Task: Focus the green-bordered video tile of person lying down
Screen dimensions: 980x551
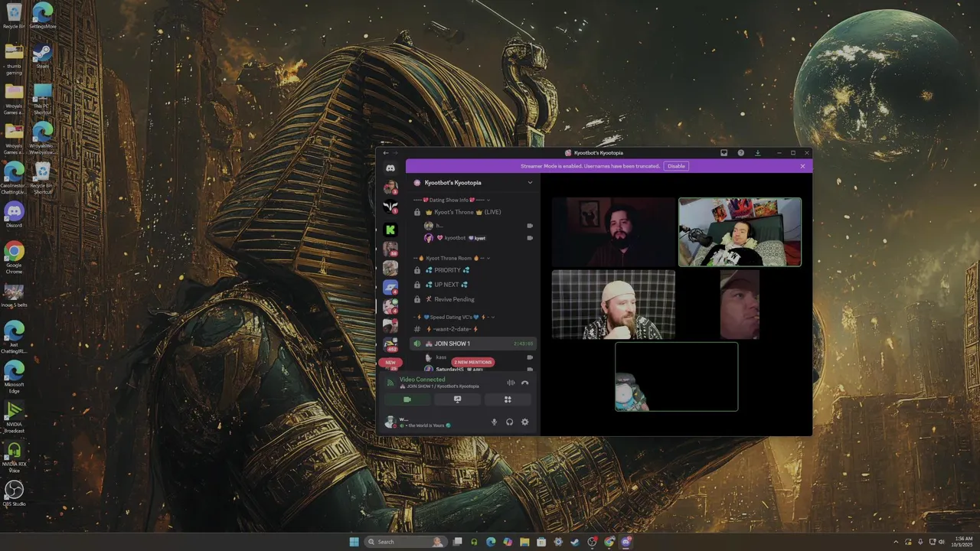Action: point(740,232)
